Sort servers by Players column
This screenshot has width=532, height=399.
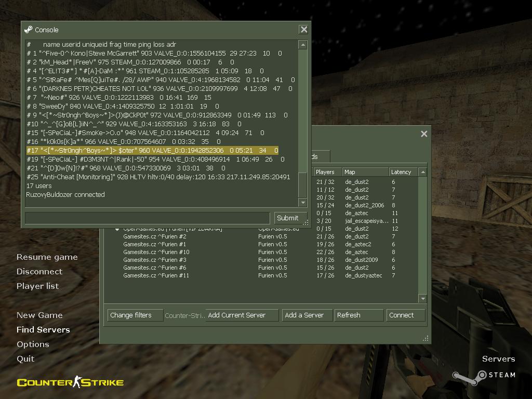point(327,172)
